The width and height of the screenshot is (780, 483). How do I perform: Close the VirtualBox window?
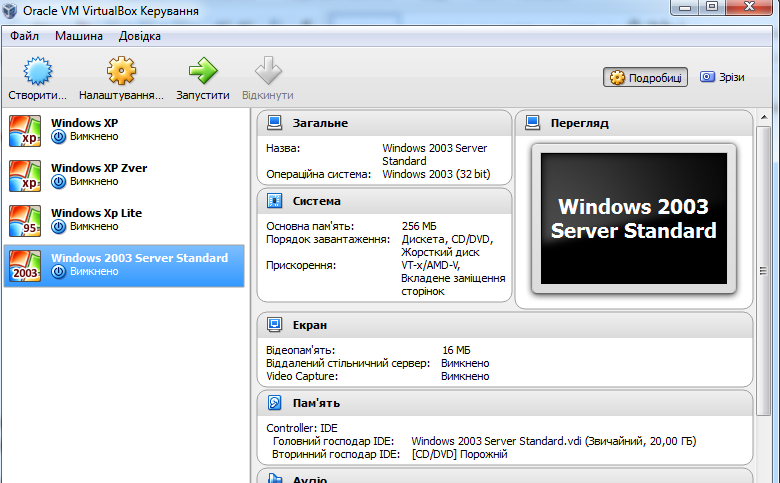[x=749, y=7]
